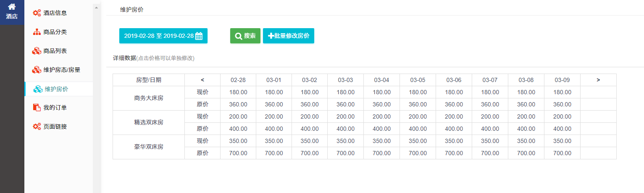Image resolution: width=644 pixels, height=193 pixels.
Task: Click the calendar icon in date range button
Action: (199, 36)
